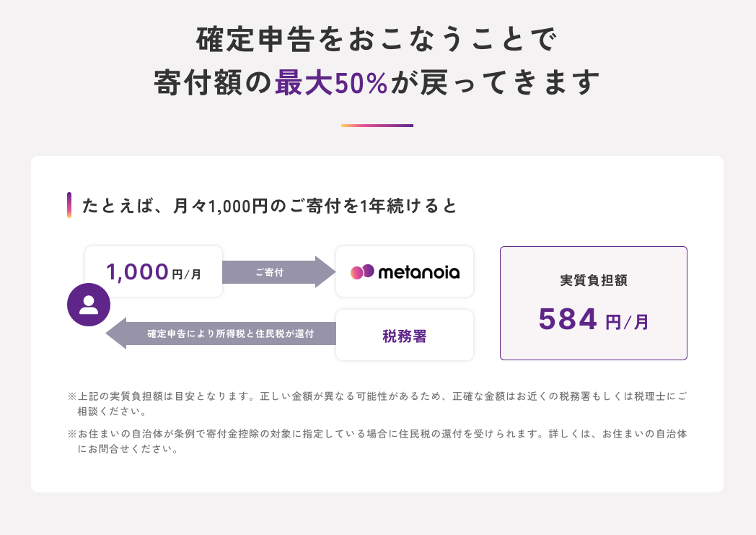Image resolution: width=756 pixels, height=535 pixels.
Task: Click the 最大50% highlighted text
Action: point(332,84)
